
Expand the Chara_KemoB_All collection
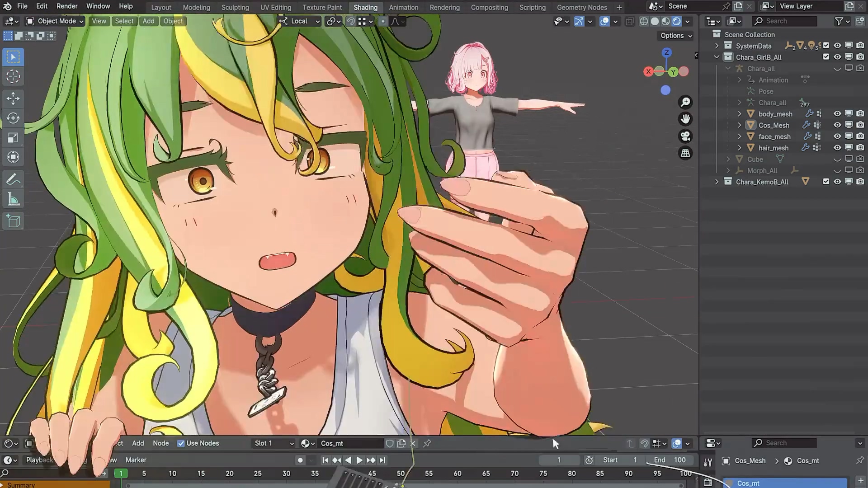point(717,182)
